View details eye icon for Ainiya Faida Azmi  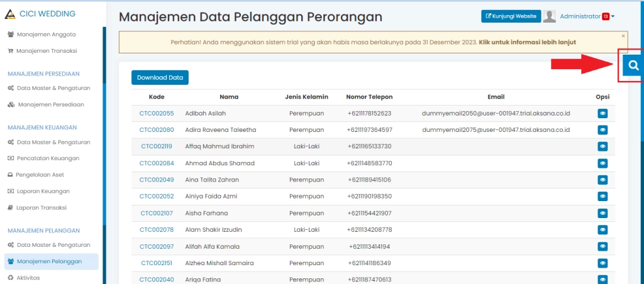click(602, 197)
